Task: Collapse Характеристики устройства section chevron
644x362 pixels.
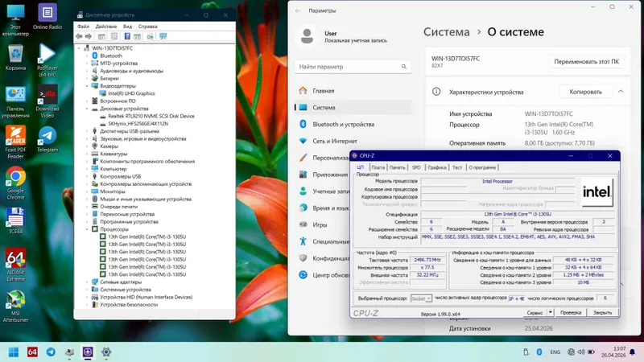Action: pyautogui.click(x=621, y=92)
